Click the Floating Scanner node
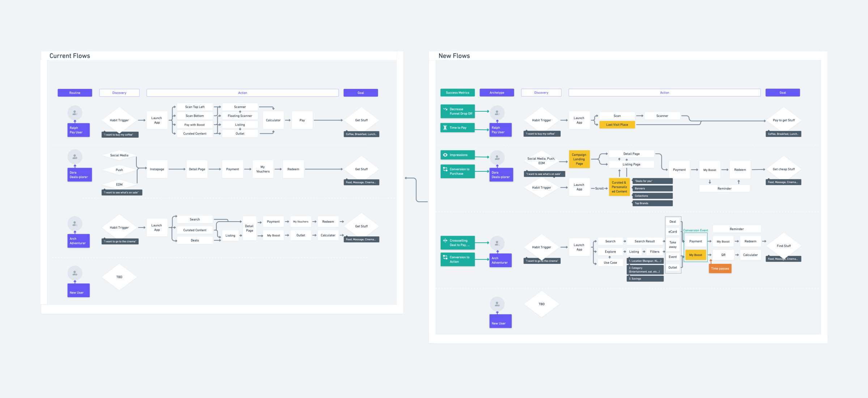868x398 pixels. point(240,116)
